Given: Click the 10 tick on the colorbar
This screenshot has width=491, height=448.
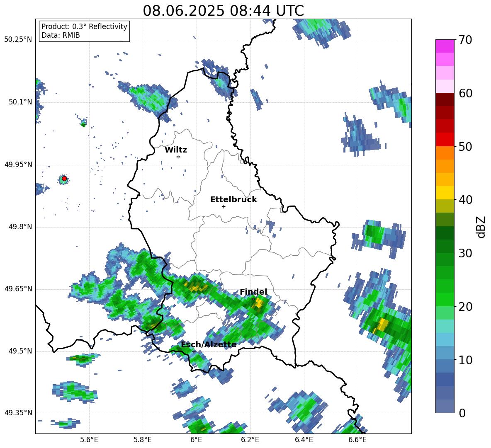Looking at the screenshot, I should pos(465,360).
